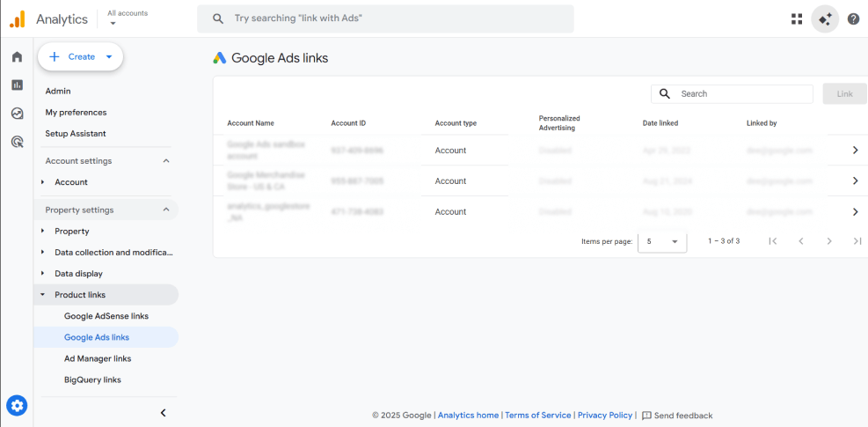This screenshot has height=427, width=868.
Task: Expand the Account tree item
Action: point(42,182)
